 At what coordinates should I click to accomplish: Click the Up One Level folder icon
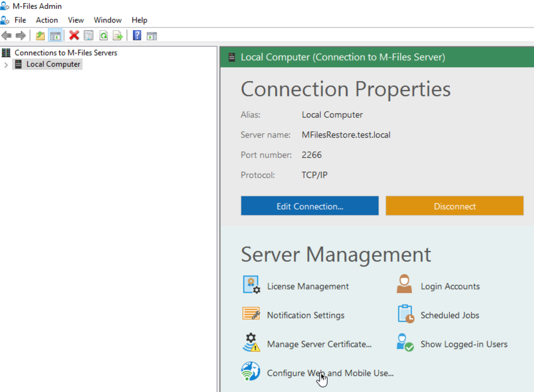[40, 36]
